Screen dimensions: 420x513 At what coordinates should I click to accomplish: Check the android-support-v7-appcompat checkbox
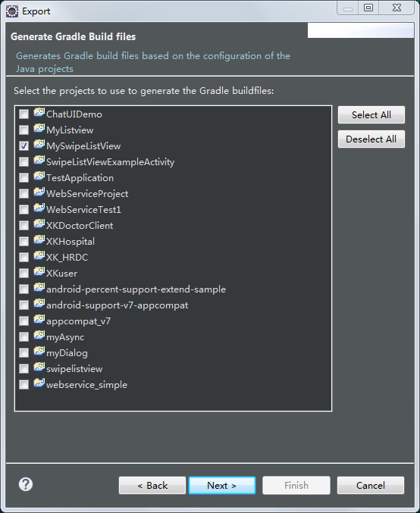(x=24, y=305)
